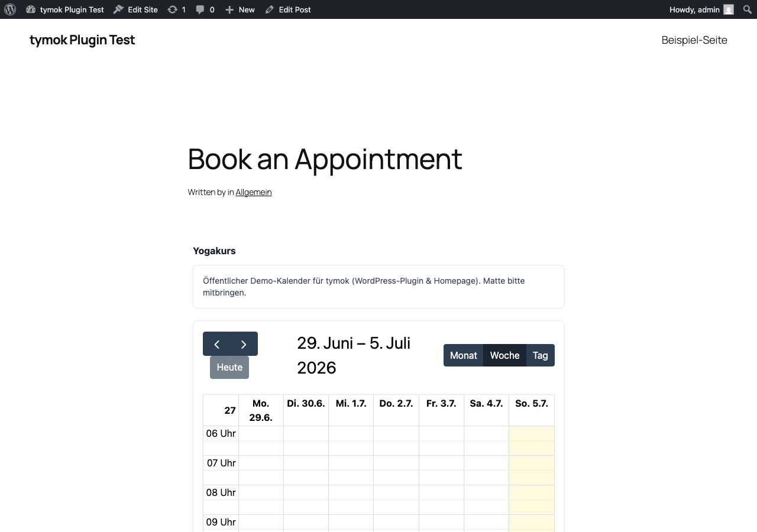Click the Öffentlicher Demo-Kalender description text
This screenshot has height=532, width=757.
(364, 287)
